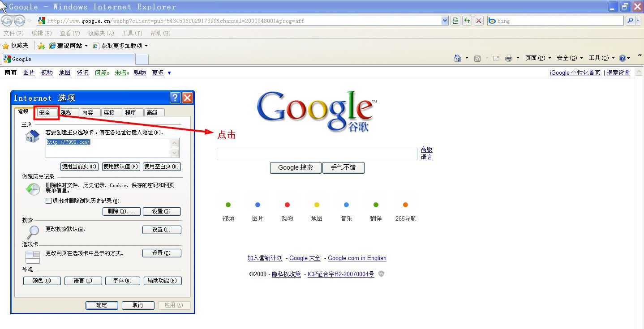Open the 帮助(H) menu

pyautogui.click(x=160, y=33)
